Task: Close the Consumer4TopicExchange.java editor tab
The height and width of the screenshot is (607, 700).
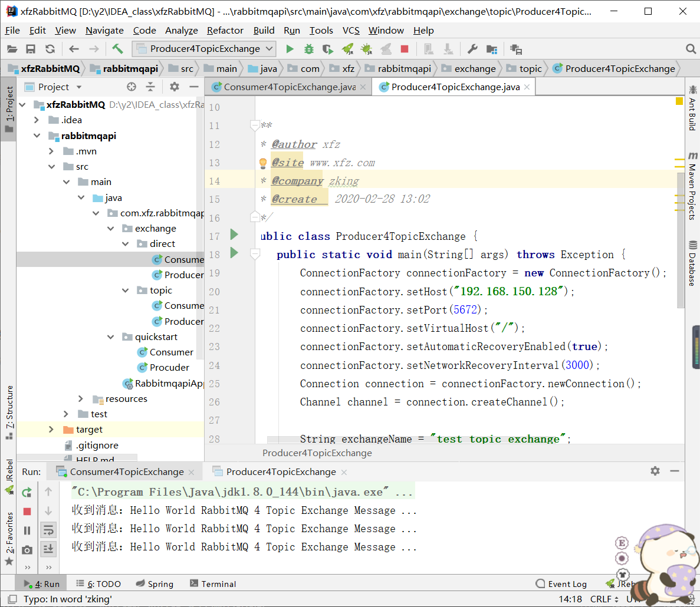Action: 363,87
